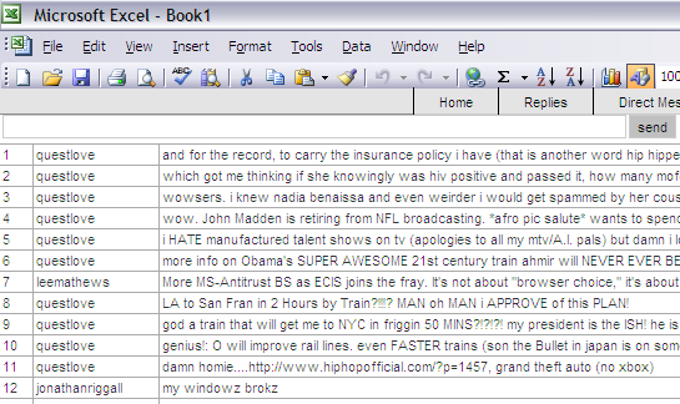Select the John Madden retiring tweet cell

point(420,218)
